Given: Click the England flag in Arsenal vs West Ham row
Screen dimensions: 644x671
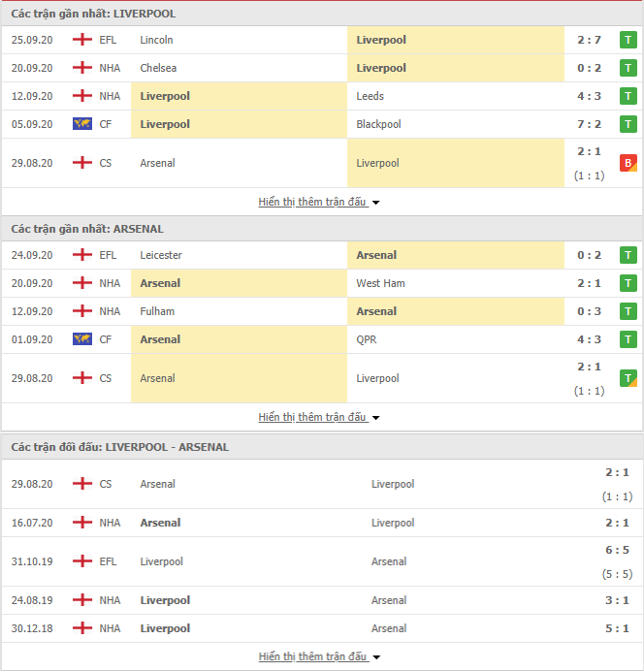Looking at the screenshot, I should point(82,283).
